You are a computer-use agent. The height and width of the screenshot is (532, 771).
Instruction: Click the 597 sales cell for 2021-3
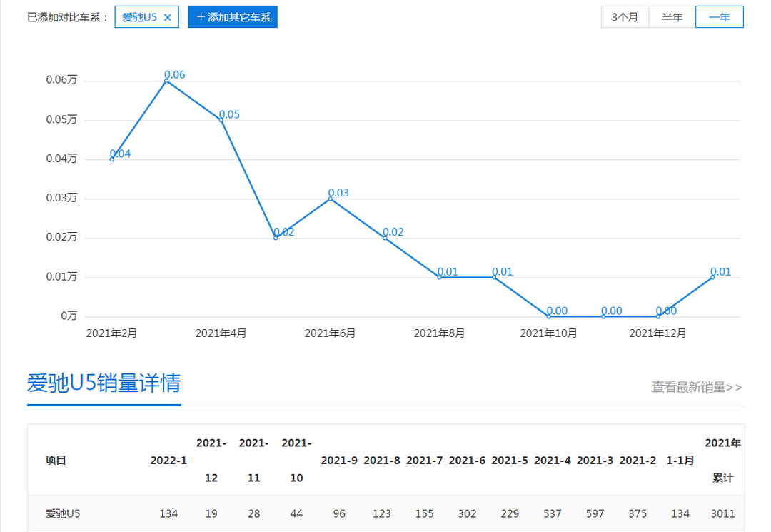coord(595,514)
